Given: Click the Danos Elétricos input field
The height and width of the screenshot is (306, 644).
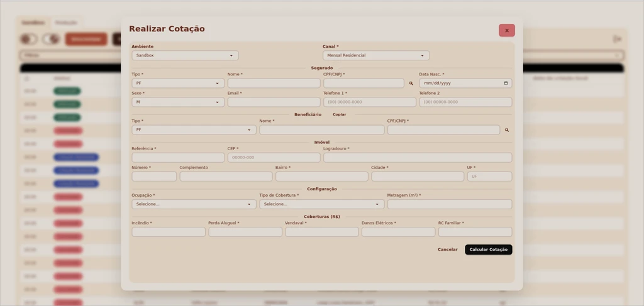Looking at the screenshot, I should click(398, 232).
